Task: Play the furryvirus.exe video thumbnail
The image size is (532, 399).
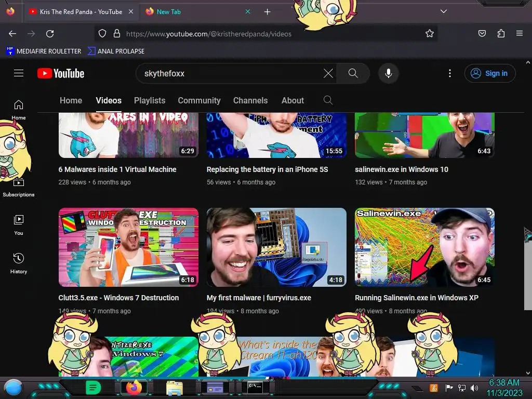Action: click(276, 247)
